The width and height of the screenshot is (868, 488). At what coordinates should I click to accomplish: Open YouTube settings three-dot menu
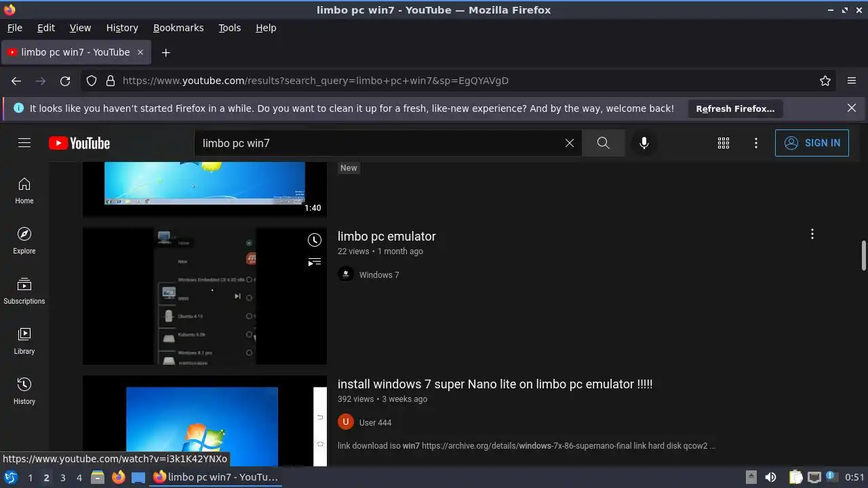(756, 143)
